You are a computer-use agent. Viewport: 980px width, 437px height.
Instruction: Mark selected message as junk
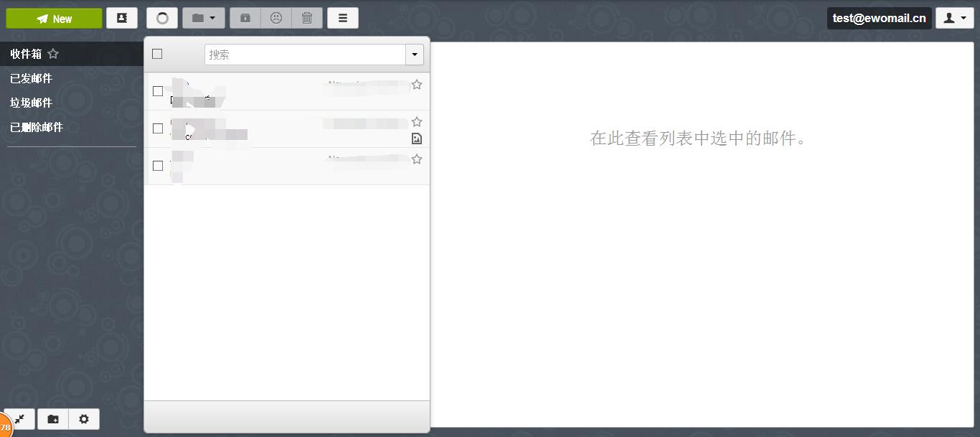coord(276,17)
